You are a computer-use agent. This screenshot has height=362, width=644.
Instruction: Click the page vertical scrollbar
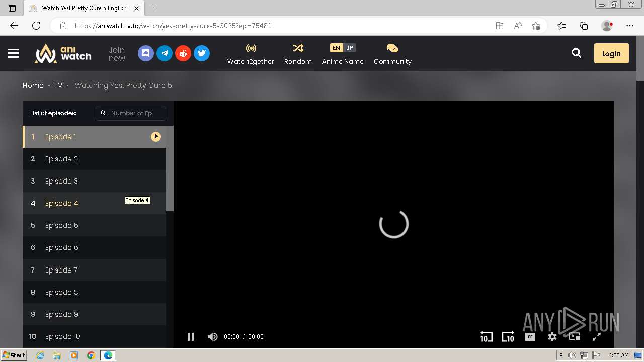pyautogui.click(x=640, y=58)
